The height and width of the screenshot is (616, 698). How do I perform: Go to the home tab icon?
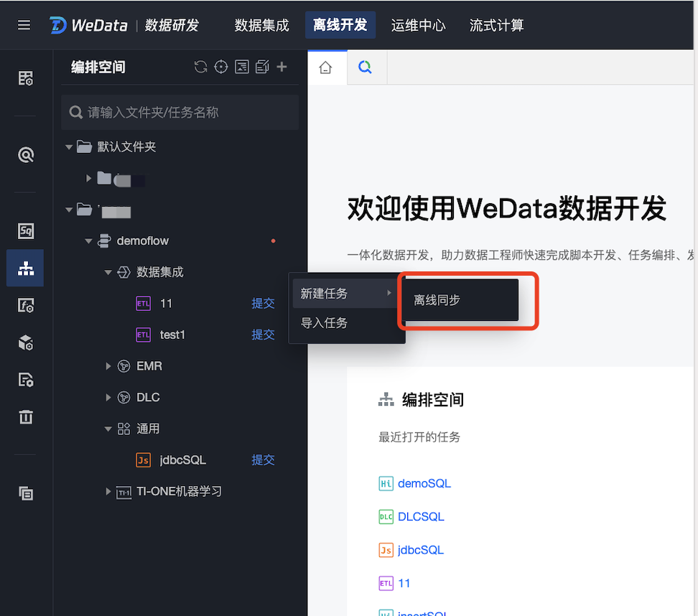[325, 67]
